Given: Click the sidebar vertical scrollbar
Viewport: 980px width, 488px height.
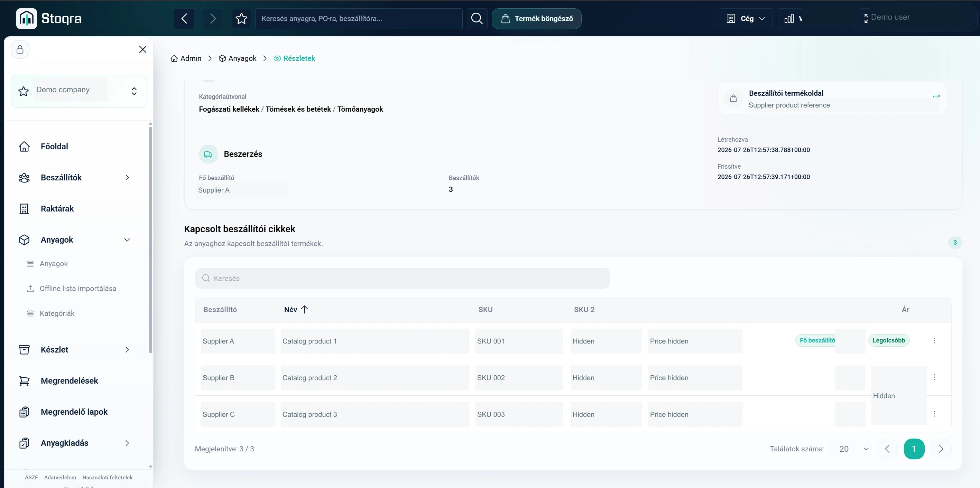Looking at the screenshot, I should (x=150, y=240).
